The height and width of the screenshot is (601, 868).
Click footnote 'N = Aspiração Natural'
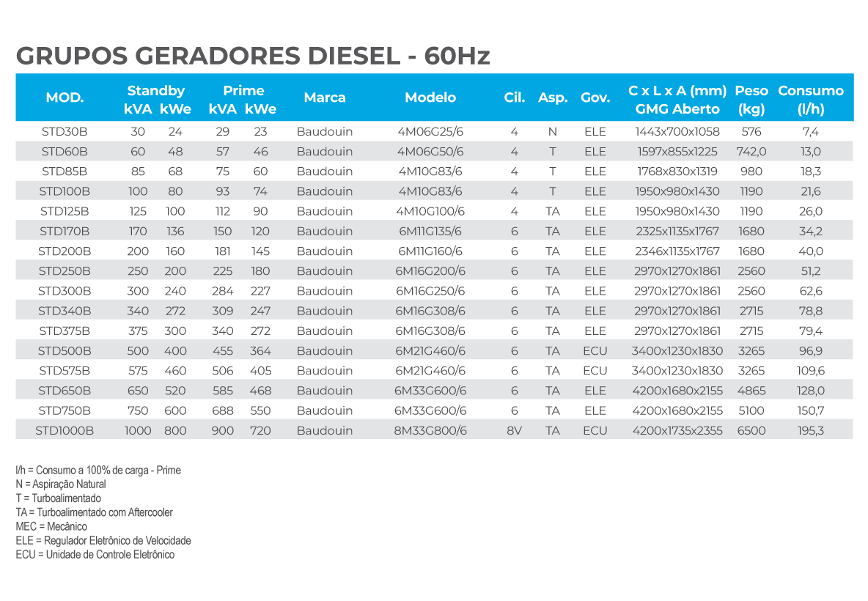tap(61, 484)
